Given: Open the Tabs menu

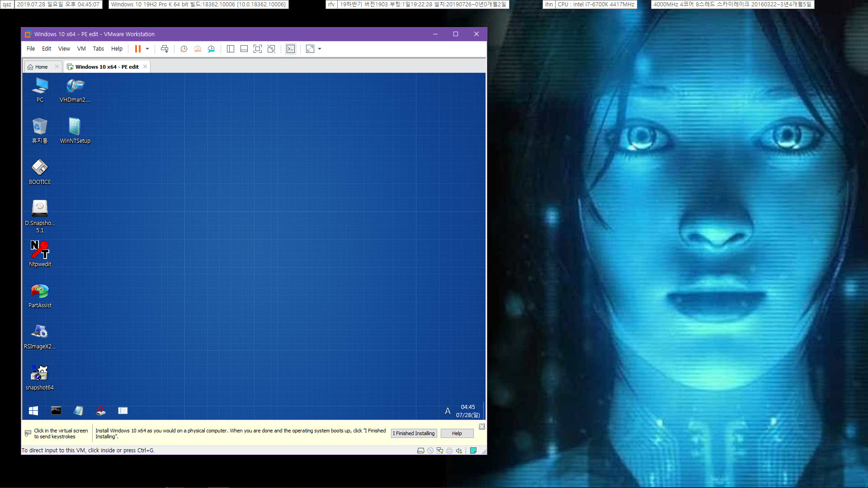Looking at the screenshot, I should pos(99,49).
